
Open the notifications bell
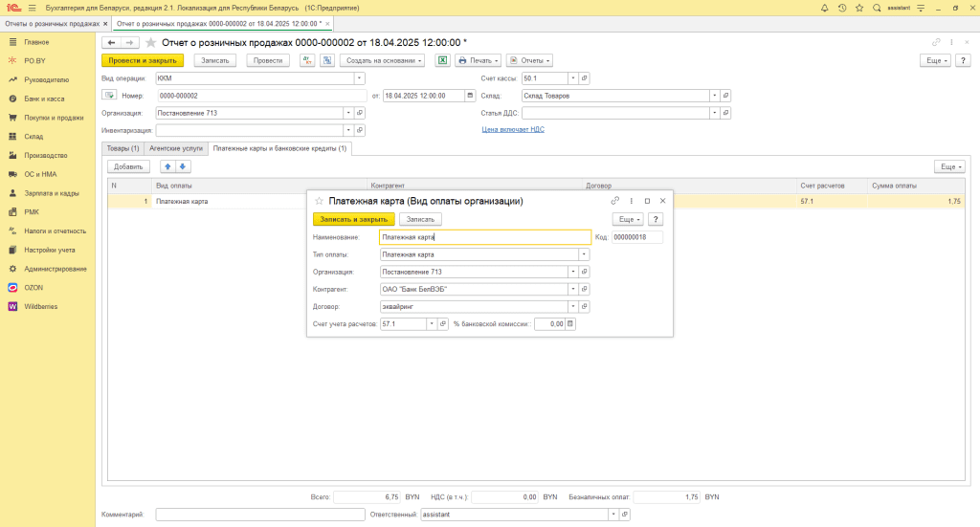click(x=824, y=8)
